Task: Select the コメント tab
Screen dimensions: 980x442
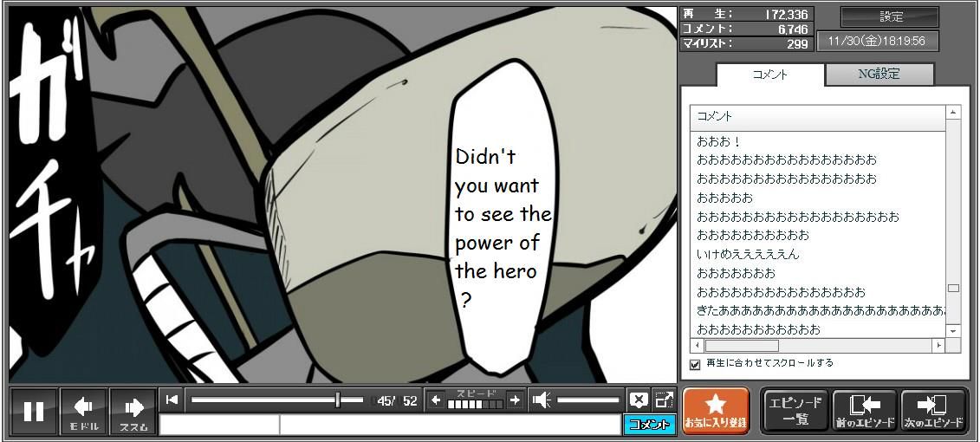Action: pos(769,75)
